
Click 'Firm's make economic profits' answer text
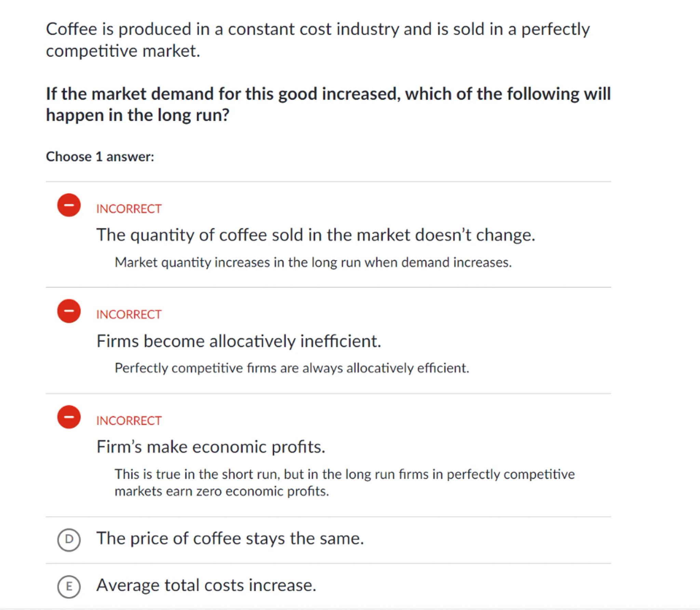(211, 447)
